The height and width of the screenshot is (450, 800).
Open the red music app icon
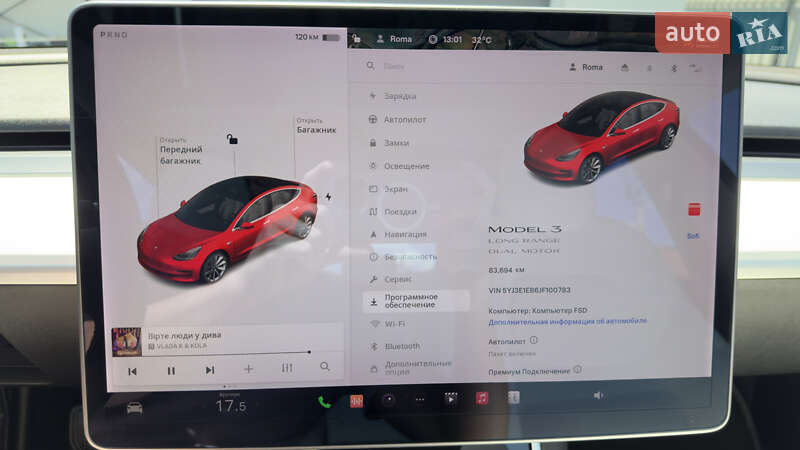(x=482, y=398)
